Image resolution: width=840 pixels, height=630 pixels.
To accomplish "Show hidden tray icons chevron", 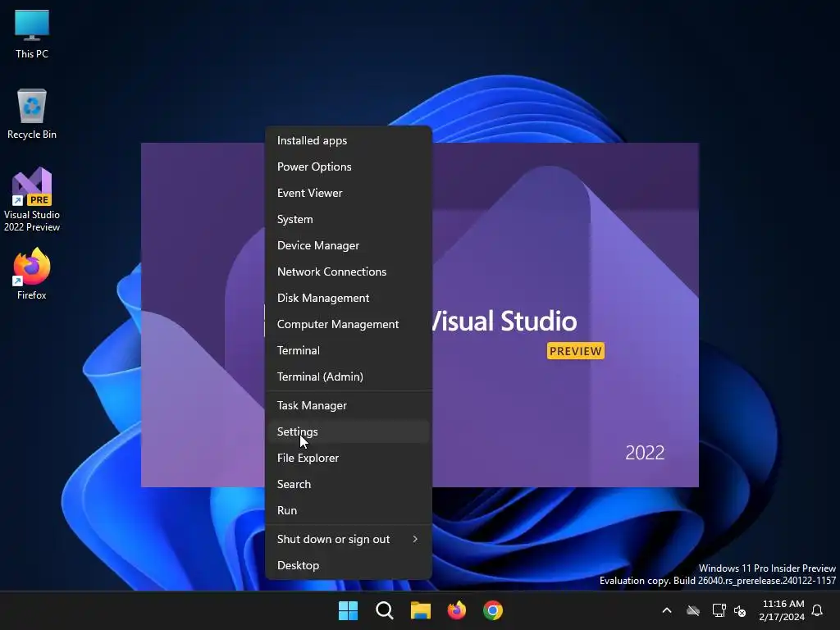I will [667, 610].
